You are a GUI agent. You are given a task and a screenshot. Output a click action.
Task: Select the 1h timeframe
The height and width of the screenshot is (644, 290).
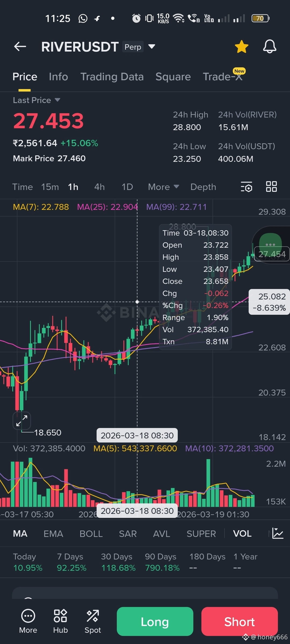pos(73,187)
